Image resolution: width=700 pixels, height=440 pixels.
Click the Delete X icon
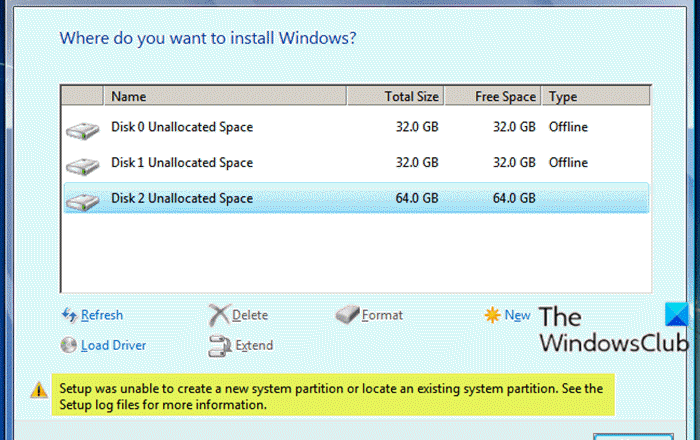(x=219, y=315)
